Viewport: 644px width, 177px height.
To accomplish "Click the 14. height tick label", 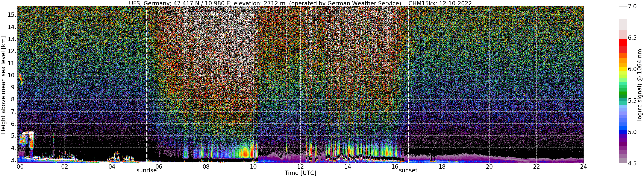I will tap(12, 27).
